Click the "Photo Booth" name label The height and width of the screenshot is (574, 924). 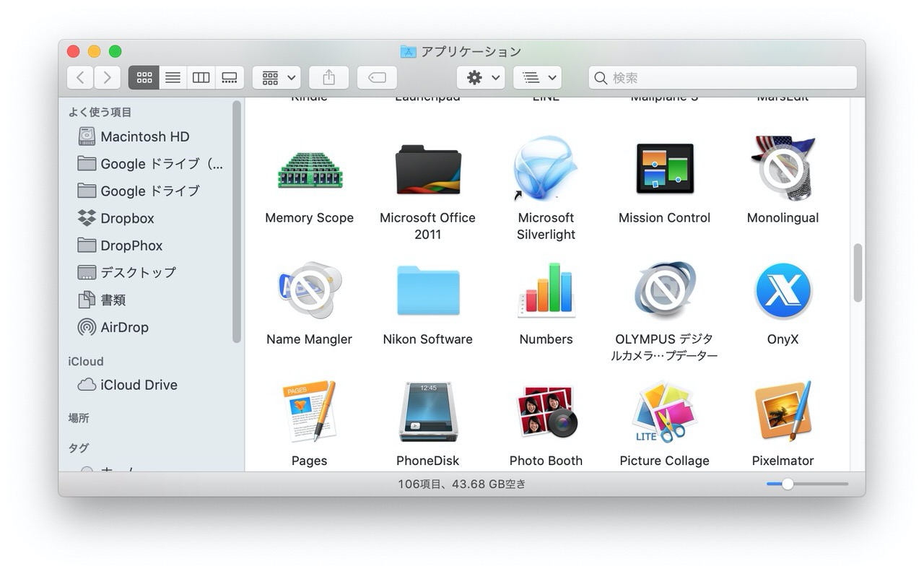coord(546,460)
